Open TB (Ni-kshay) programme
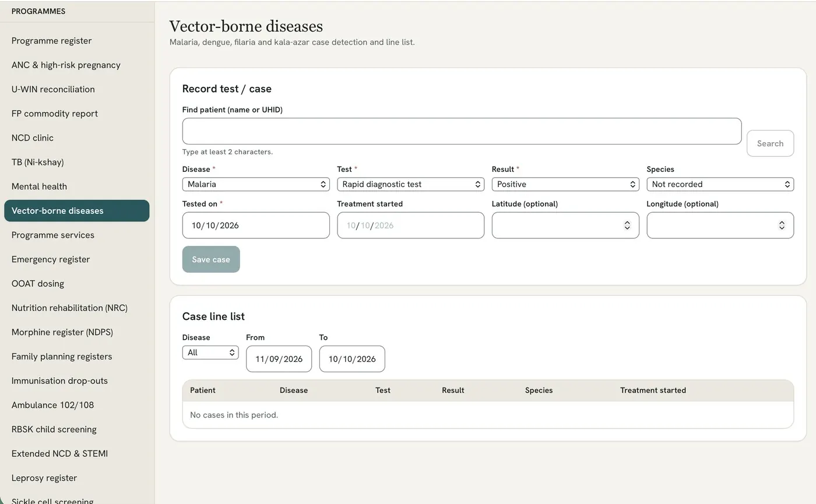This screenshot has height=504, width=816. click(x=76, y=162)
